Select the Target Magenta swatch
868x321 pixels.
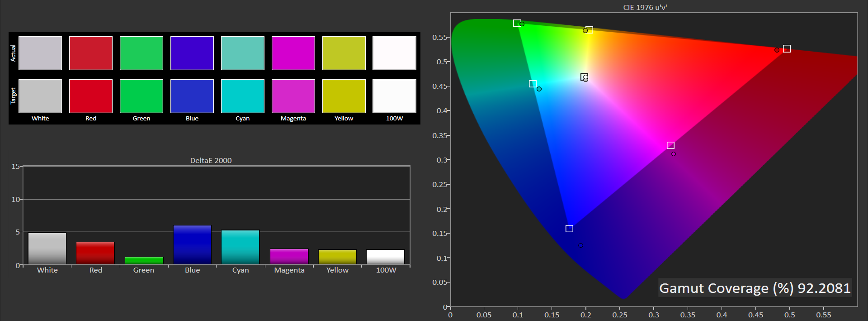(293, 96)
